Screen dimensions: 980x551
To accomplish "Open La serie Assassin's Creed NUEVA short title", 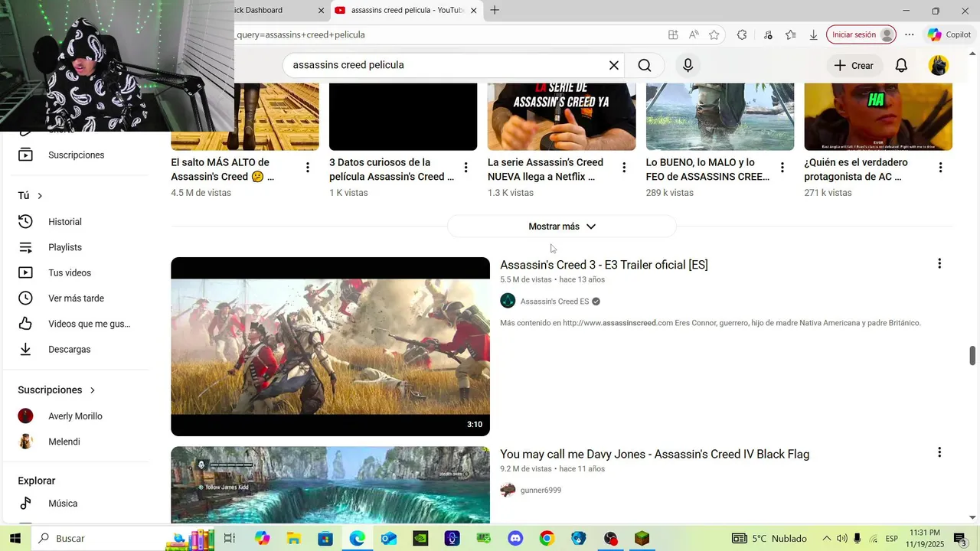I will coord(545,169).
